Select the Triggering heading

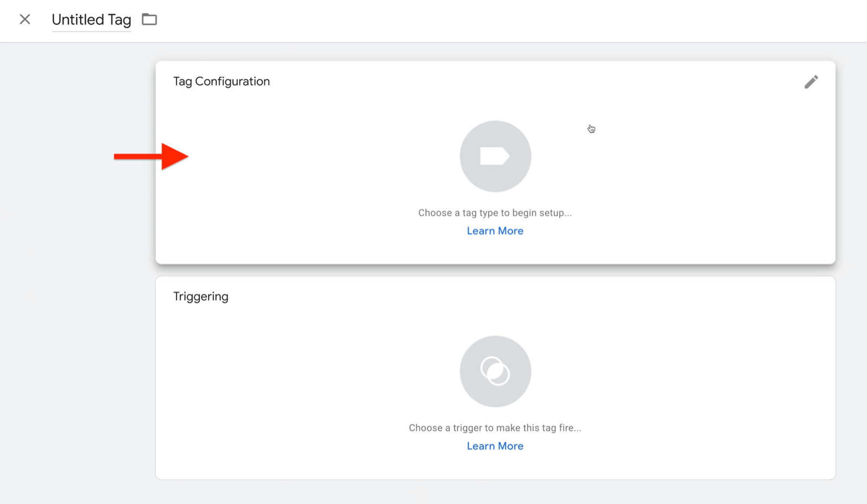(201, 296)
